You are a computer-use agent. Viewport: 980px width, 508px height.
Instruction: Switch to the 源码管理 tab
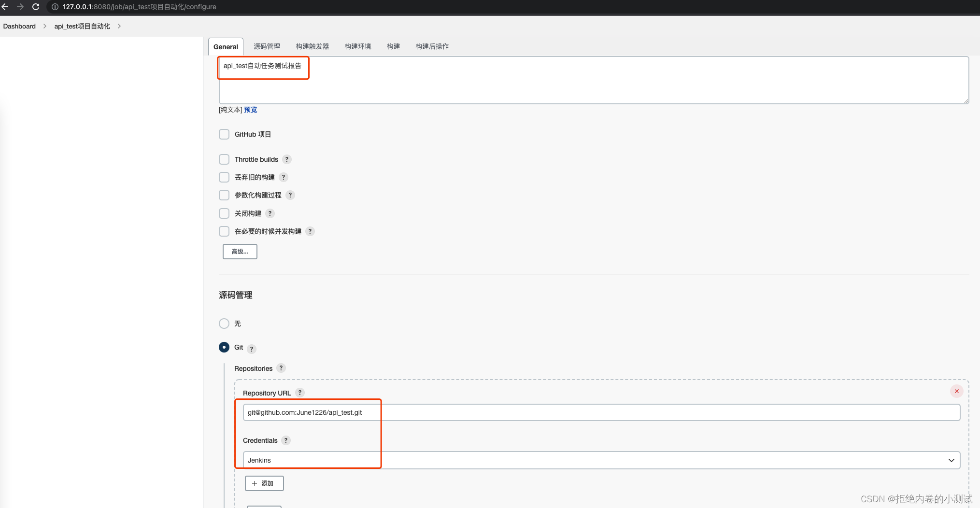pos(267,46)
